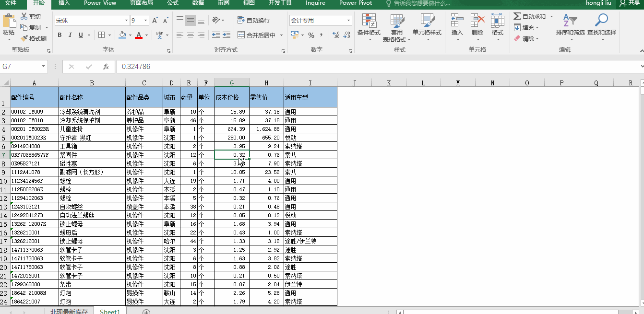This screenshot has height=314, width=644.
Task: Activate Format Painter (格式刷)
Action: (x=33, y=38)
